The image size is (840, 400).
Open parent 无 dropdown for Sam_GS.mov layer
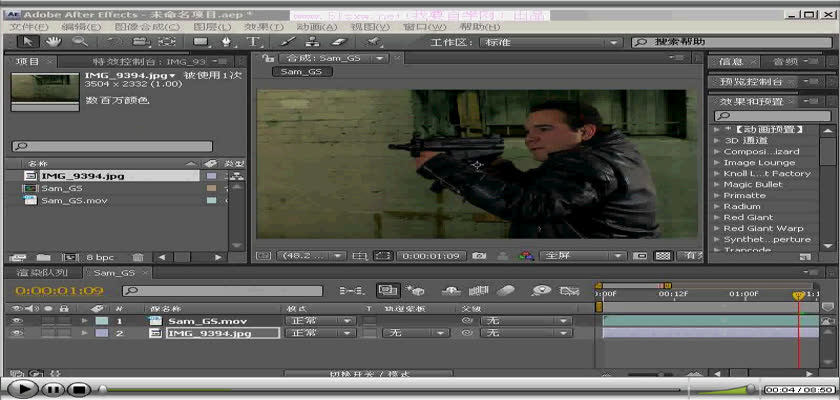(526, 321)
